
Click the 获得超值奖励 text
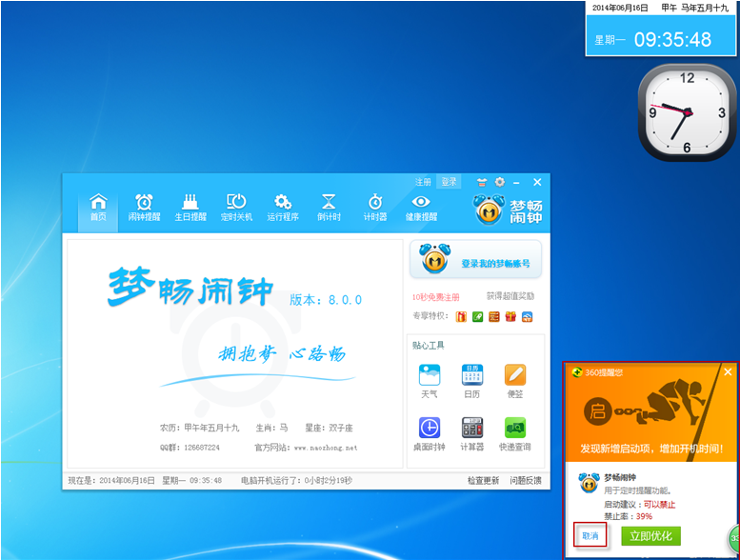[x=510, y=296]
